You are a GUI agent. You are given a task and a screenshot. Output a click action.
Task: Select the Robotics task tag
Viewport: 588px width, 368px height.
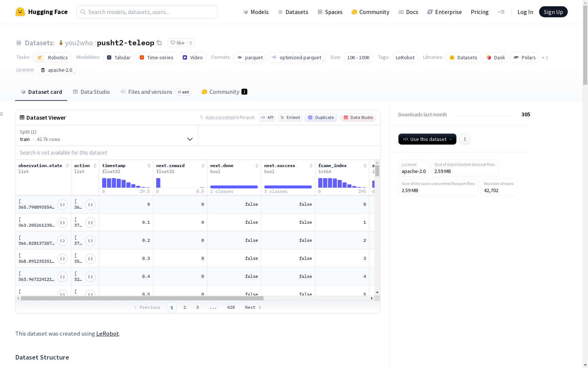(x=52, y=57)
